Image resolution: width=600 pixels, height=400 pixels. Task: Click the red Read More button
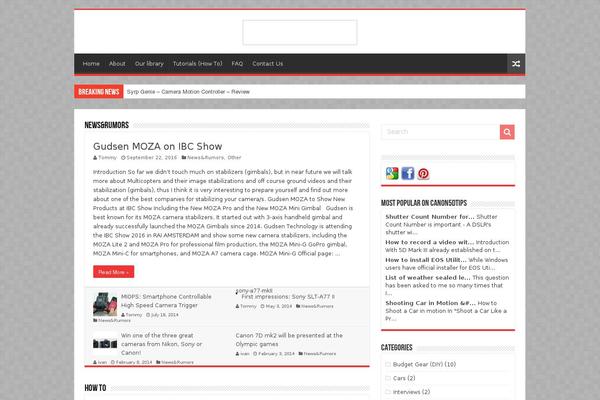click(x=114, y=272)
